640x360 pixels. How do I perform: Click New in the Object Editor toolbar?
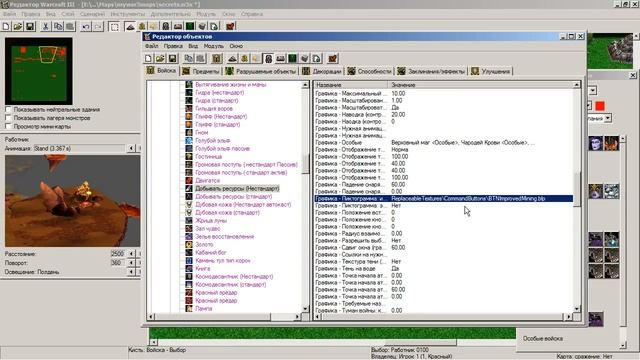click(149, 58)
